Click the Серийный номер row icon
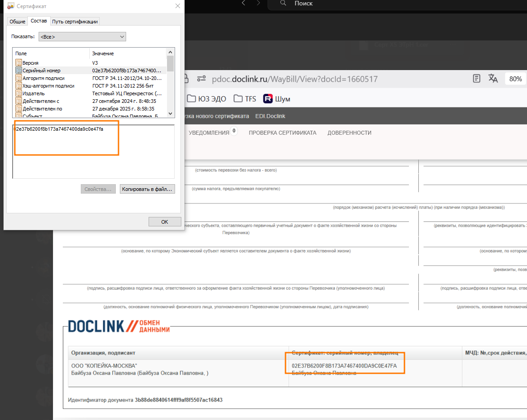The image size is (527, 420). [18, 71]
